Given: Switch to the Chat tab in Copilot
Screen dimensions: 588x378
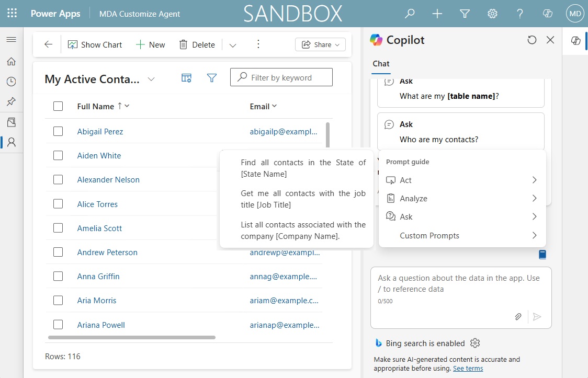Looking at the screenshot, I should pos(380,63).
